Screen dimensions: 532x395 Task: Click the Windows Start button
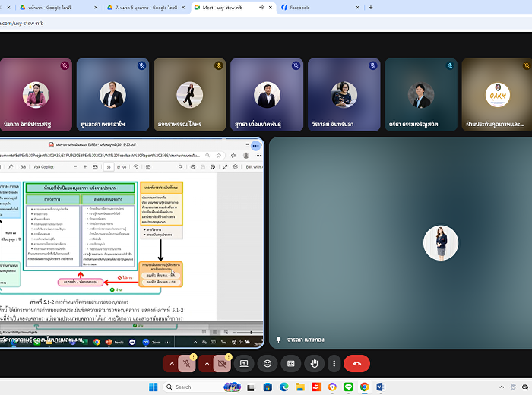pyautogui.click(x=152, y=387)
